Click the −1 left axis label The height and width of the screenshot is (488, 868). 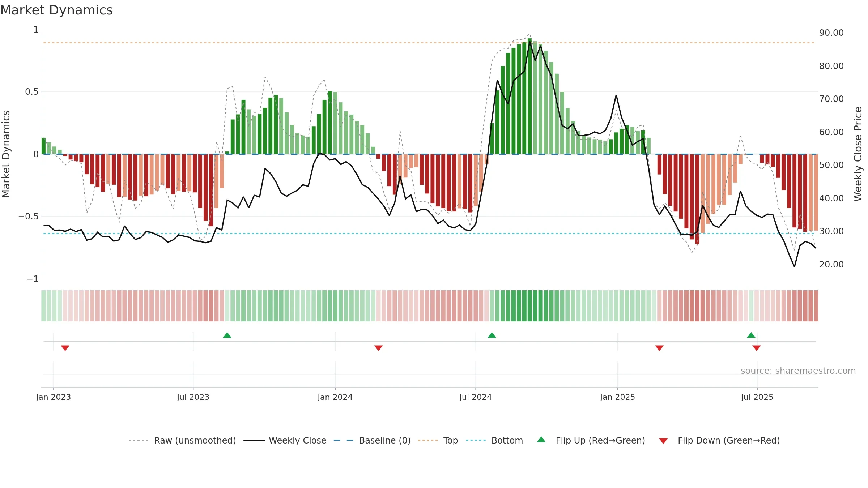point(33,279)
